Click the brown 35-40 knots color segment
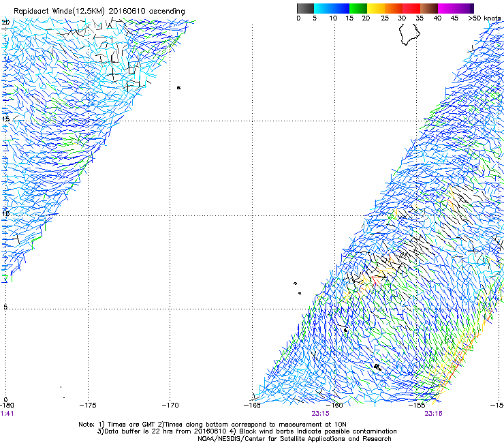Image resolution: width=504 pixels, height=443 pixels. (x=429, y=8)
